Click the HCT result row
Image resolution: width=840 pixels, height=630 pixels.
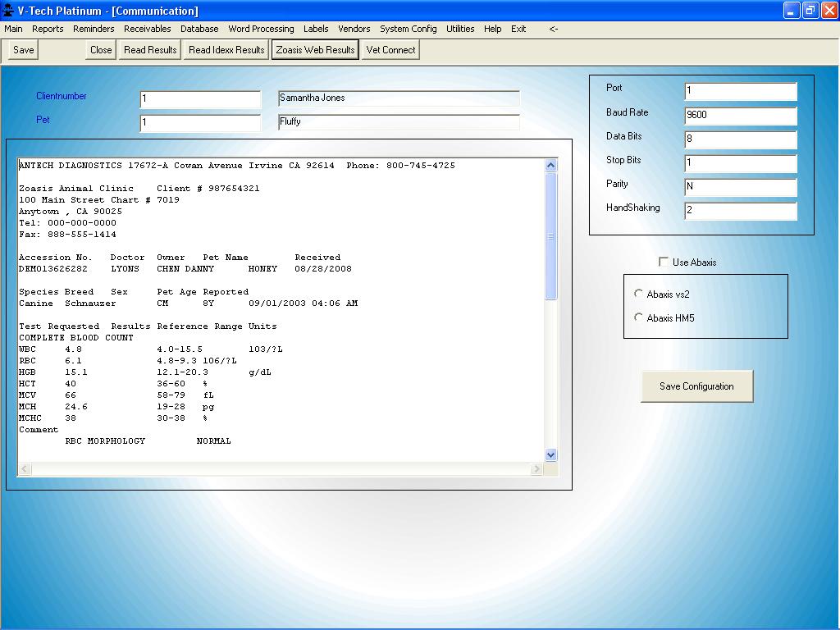(113, 384)
